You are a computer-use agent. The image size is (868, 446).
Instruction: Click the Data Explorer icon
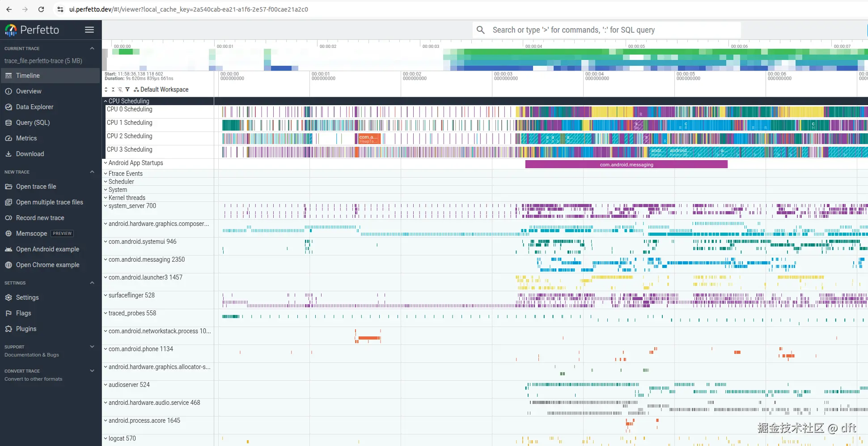tap(8, 107)
